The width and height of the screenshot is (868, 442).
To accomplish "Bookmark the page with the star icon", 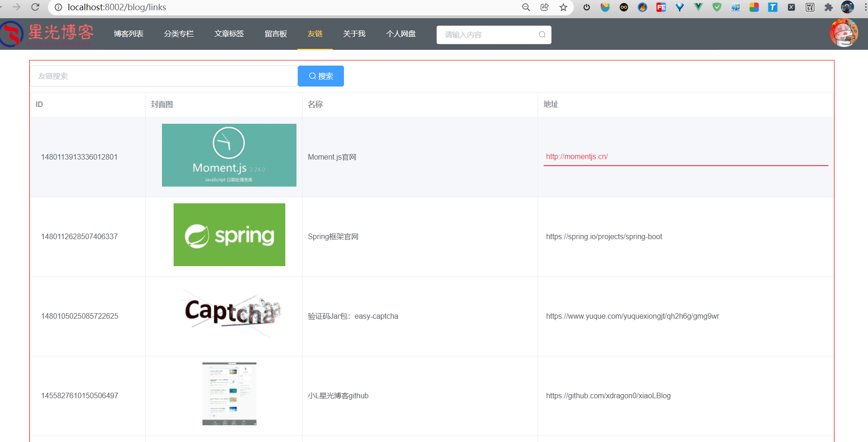I will (x=563, y=7).
